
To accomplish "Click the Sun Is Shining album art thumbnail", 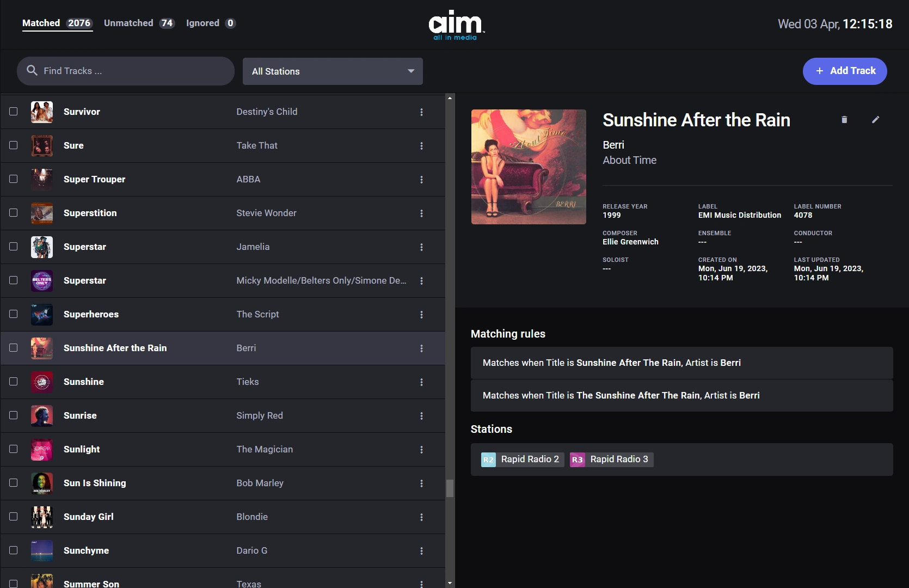I will (x=42, y=483).
